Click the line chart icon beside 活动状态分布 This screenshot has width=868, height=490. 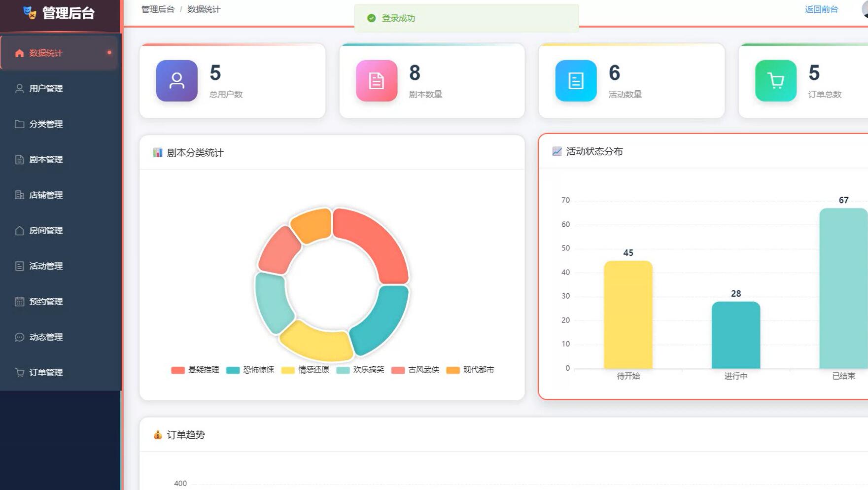557,151
